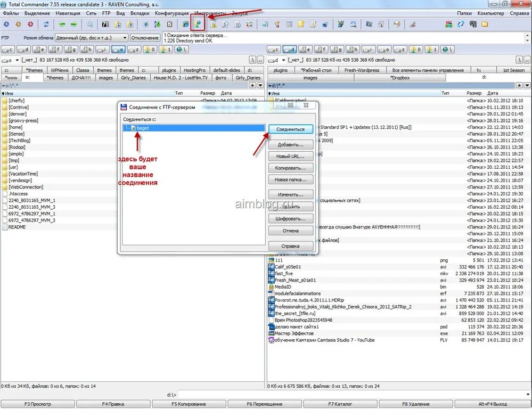This screenshot has height=409, width=532.
Task: Select drive g in right drive bar
Action: 337,50
